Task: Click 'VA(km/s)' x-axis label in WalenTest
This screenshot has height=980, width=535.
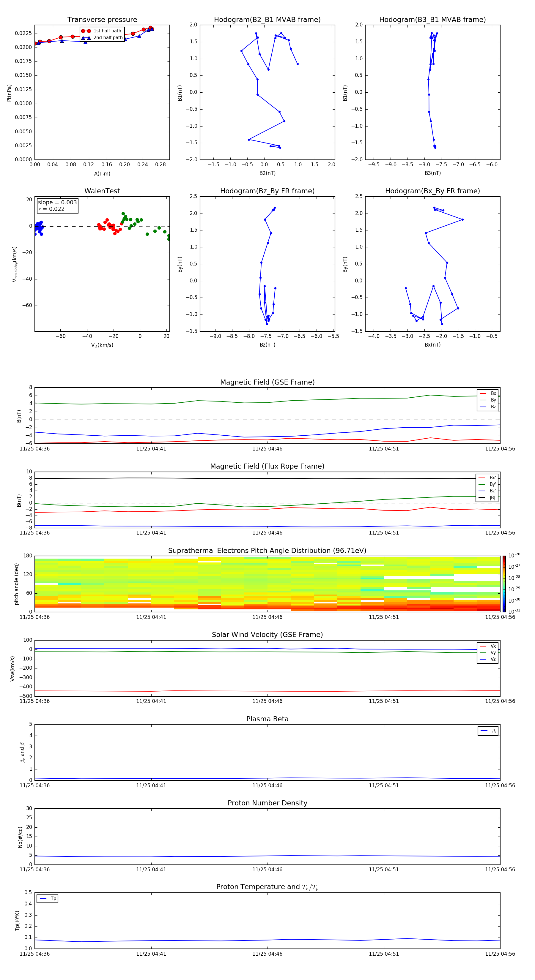Action: point(102,345)
